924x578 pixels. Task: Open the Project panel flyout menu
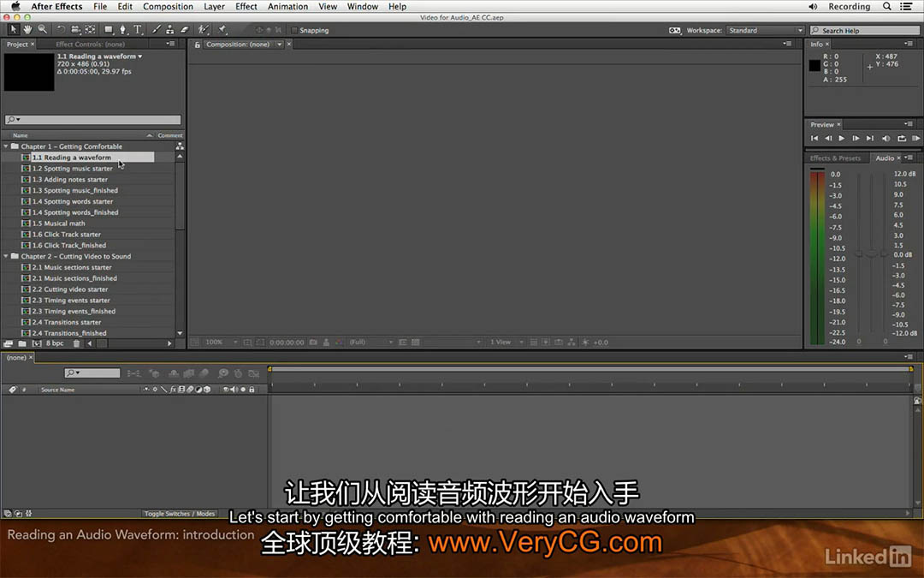tap(171, 44)
